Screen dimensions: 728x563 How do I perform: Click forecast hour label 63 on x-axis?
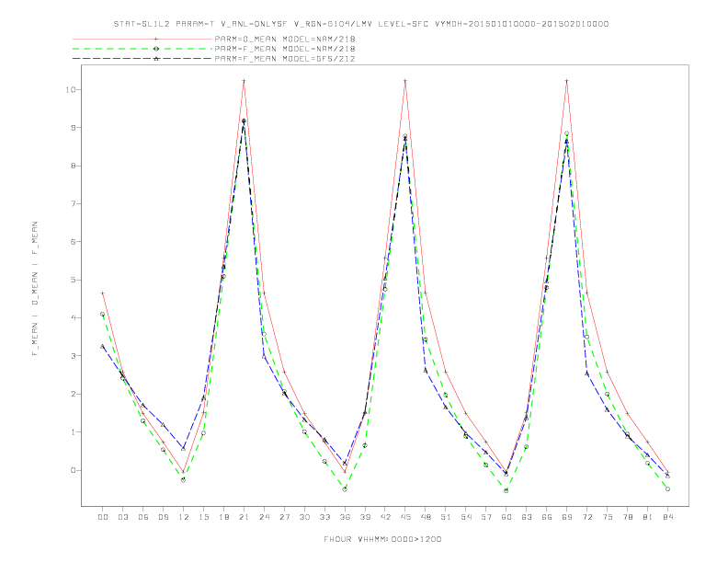527,517
